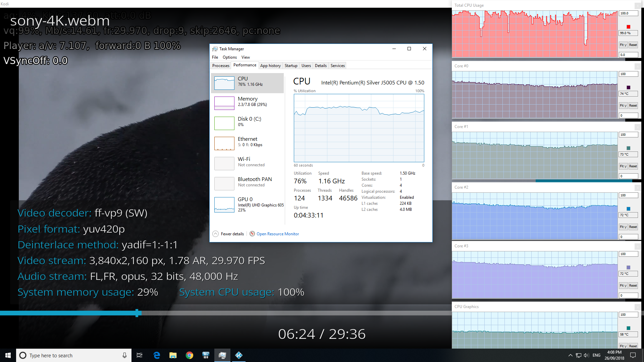
Task: Click the teal Core #1 color swatch
Action: [x=629, y=148]
